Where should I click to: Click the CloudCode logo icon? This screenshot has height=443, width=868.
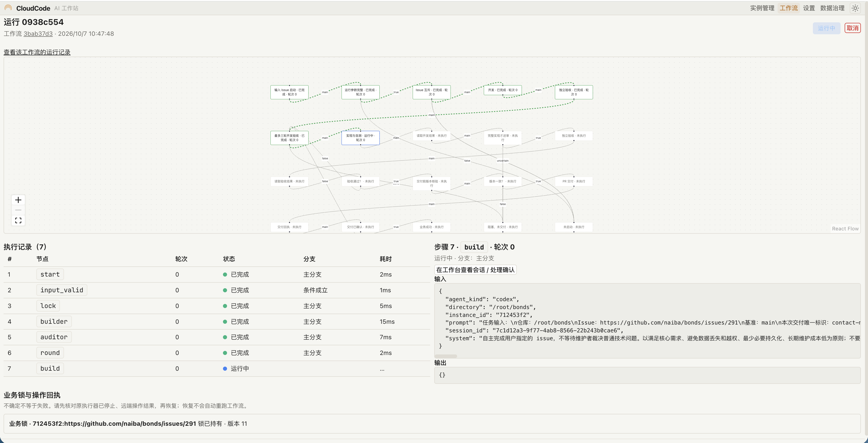(8, 8)
